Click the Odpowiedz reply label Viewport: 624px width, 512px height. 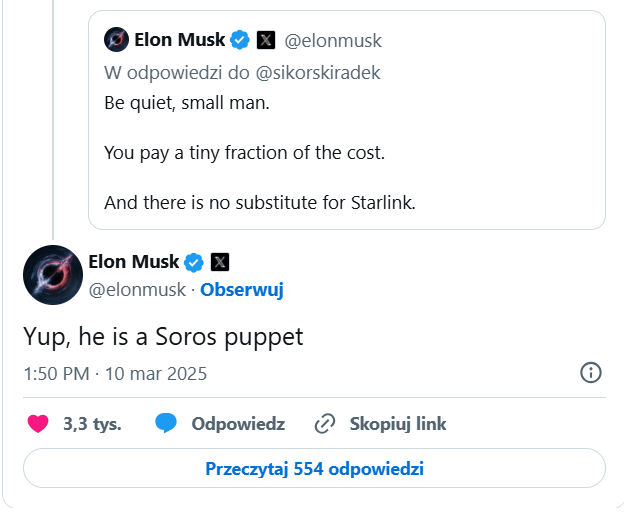238,424
